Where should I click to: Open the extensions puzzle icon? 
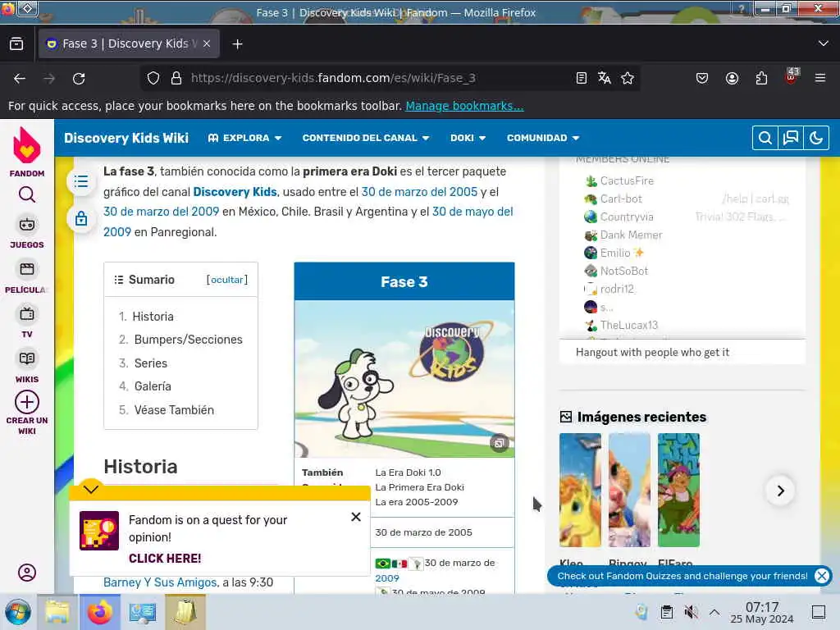(x=761, y=78)
